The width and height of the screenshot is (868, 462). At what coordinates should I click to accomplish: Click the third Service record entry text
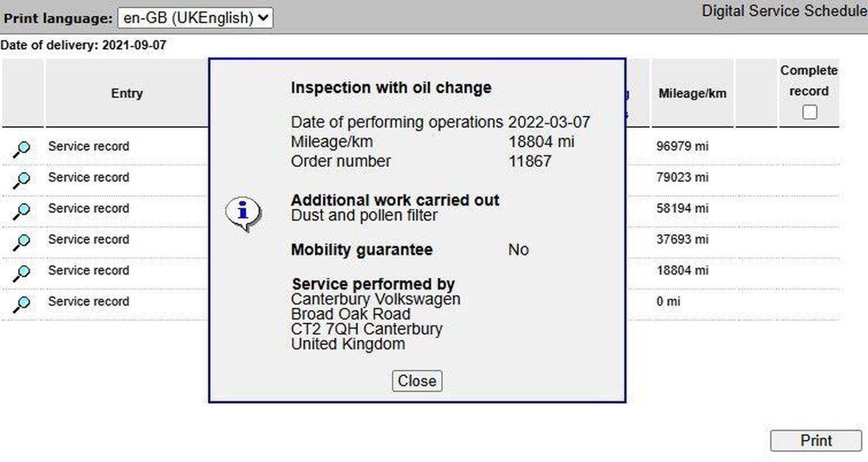pos(89,208)
